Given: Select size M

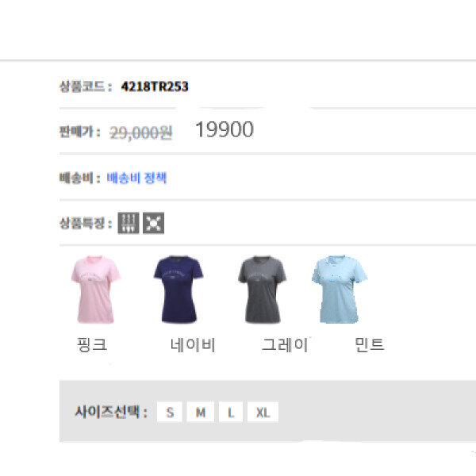Looking at the screenshot, I should tap(200, 412).
